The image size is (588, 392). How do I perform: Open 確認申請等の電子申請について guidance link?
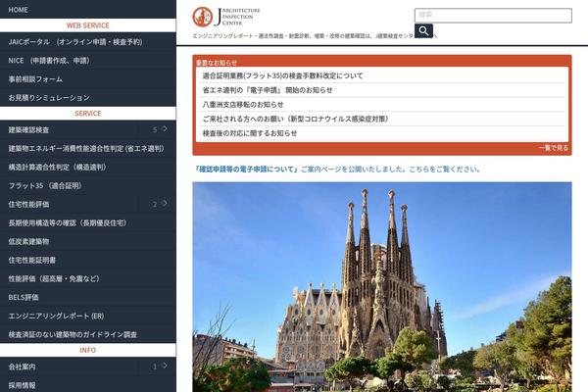click(337, 170)
